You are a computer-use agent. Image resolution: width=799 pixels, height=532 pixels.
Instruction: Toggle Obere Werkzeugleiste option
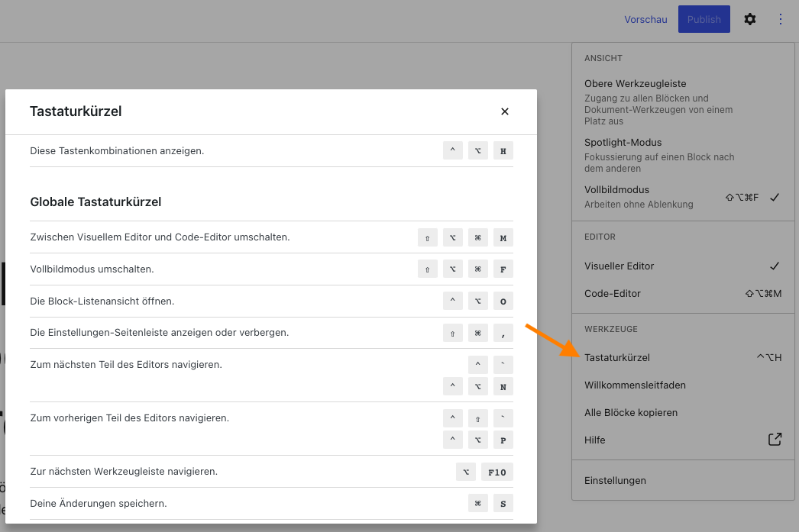[x=683, y=102]
